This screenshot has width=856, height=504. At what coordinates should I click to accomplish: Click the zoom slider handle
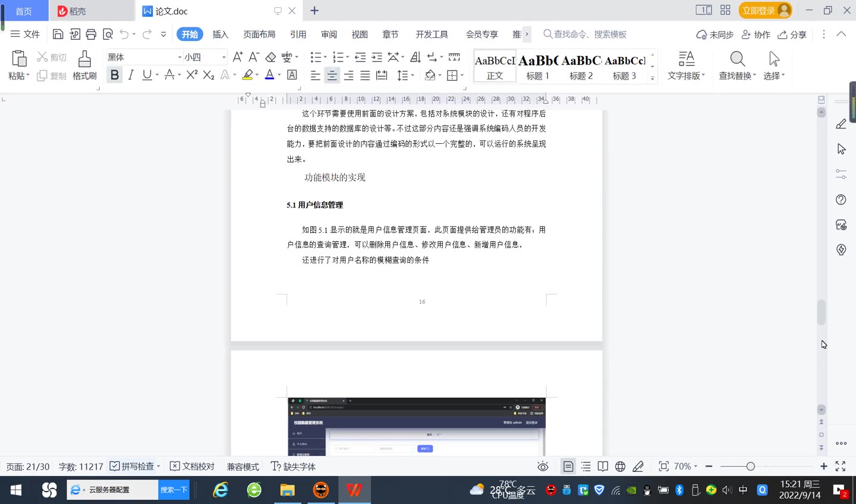pos(750,467)
